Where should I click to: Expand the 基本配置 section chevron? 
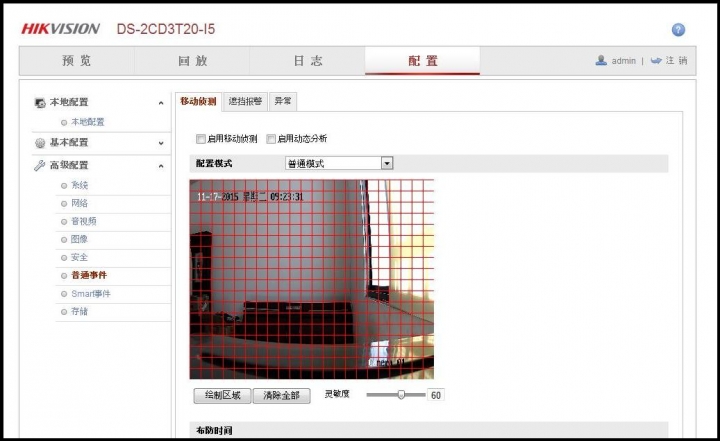pos(161,143)
